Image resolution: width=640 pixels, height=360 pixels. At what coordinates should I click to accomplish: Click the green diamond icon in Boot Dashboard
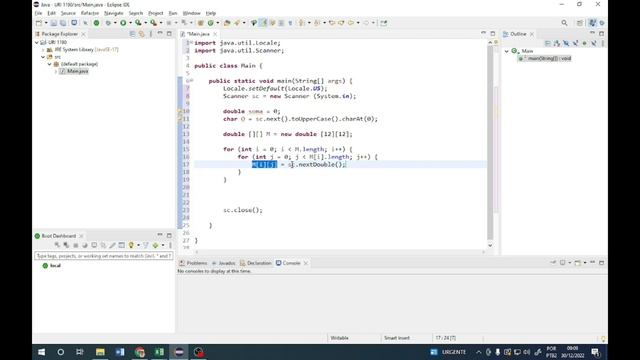coord(155,245)
